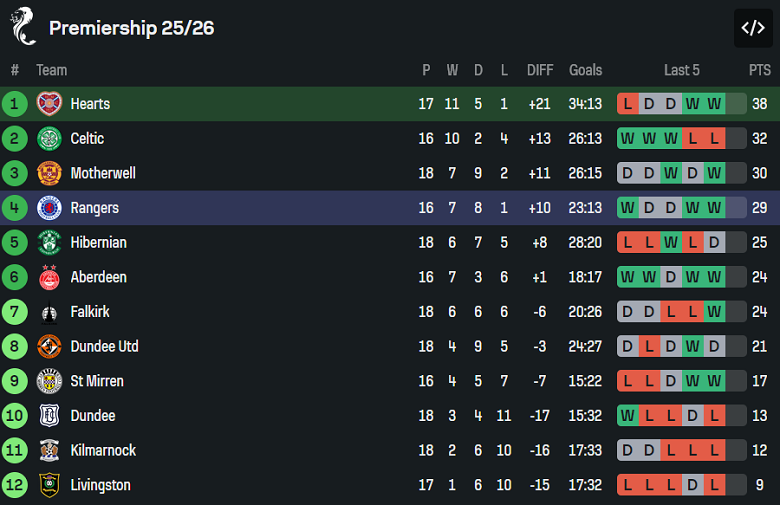Click the DIFF column header

click(x=540, y=70)
